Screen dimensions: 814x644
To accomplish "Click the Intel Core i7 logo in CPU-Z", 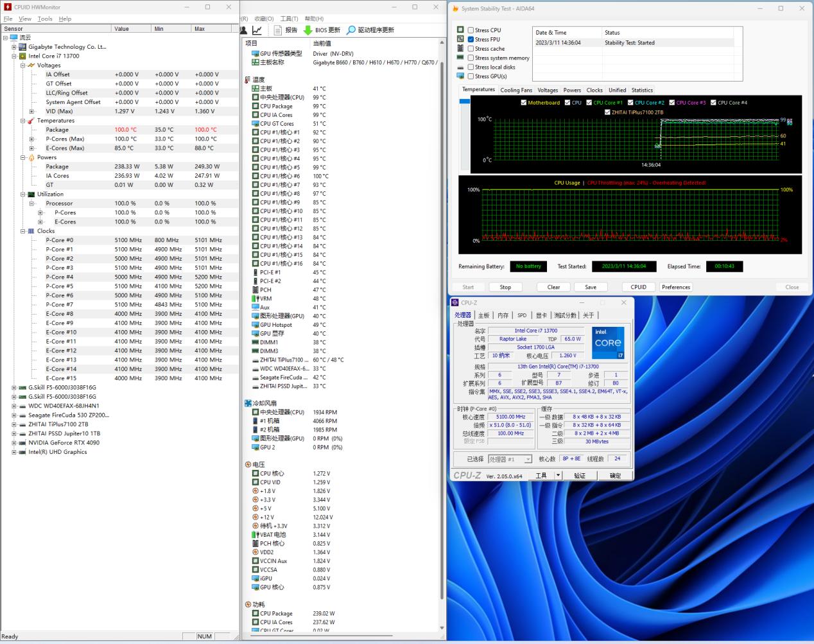I will [607, 343].
